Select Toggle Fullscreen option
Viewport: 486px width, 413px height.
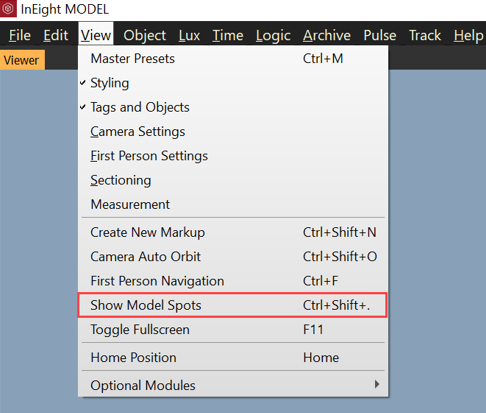click(x=233, y=329)
